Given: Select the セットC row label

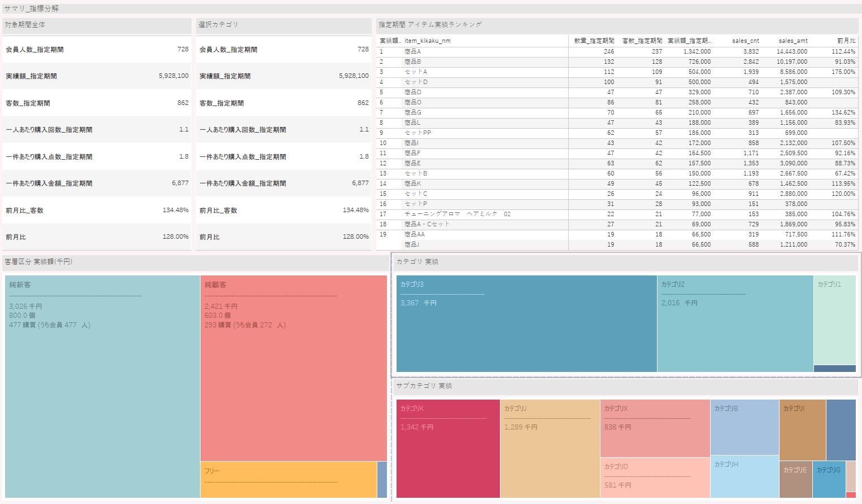Looking at the screenshot, I should click(x=416, y=194).
